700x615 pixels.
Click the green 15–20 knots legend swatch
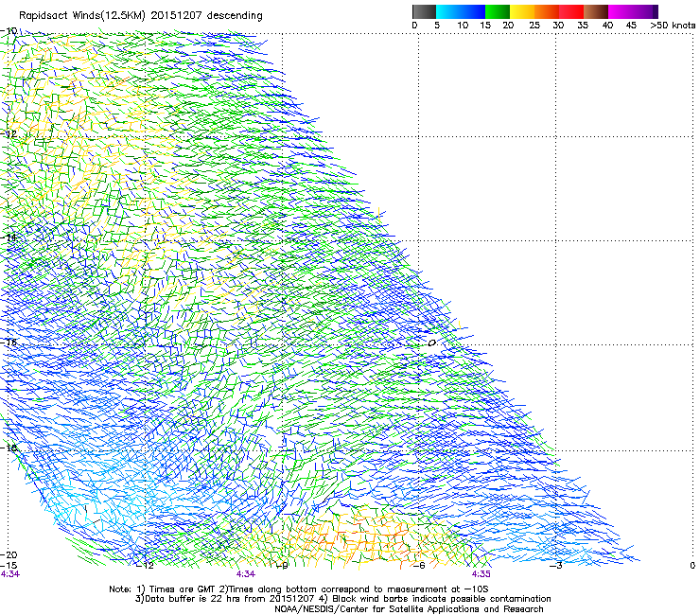[x=498, y=11]
